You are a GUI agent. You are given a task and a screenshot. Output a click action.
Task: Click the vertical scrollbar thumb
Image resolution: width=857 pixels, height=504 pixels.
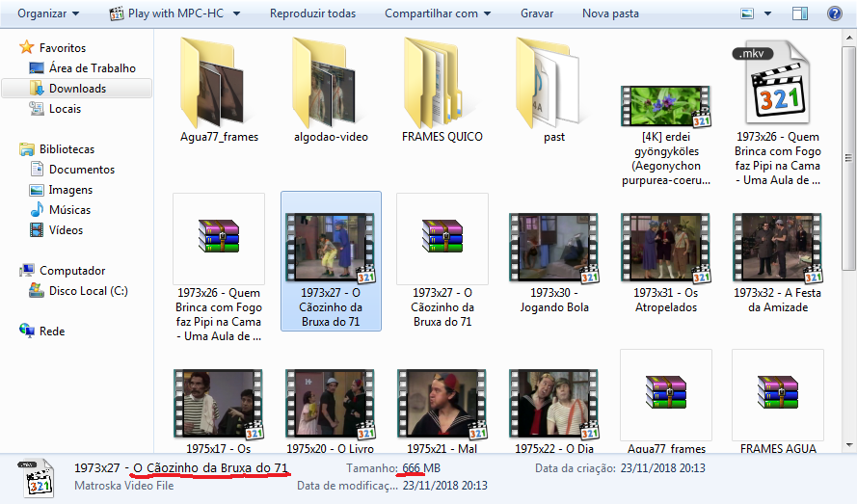point(850,158)
